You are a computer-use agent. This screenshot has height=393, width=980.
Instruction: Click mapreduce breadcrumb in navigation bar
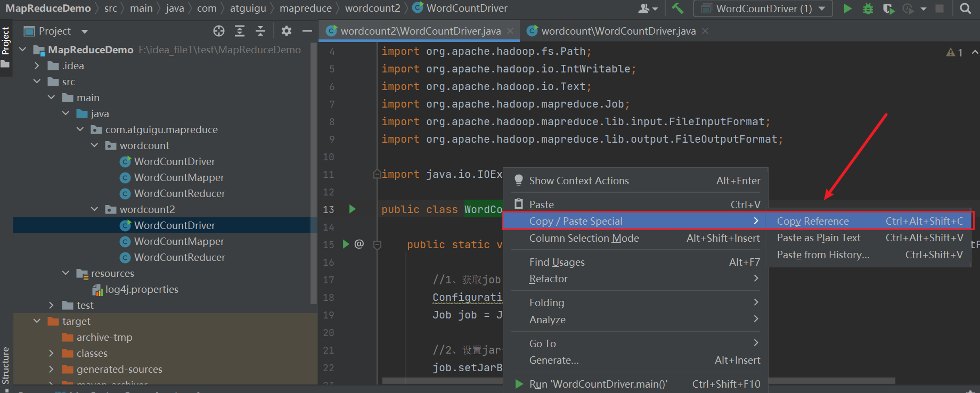pos(306,8)
